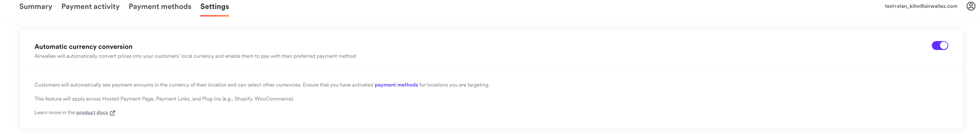Click the external link icon beside product docs
Screen dimensions: 980x134
[x=112, y=113]
